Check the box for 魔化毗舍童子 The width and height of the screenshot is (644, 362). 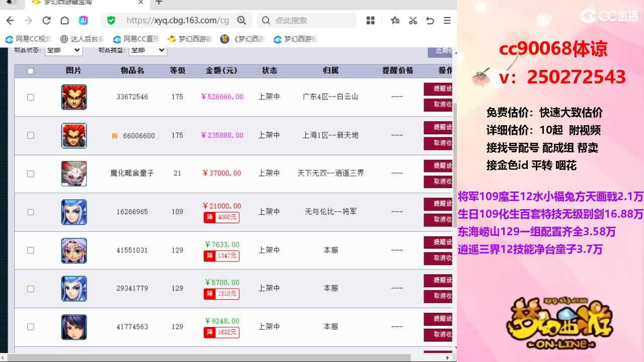[x=30, y=173]
